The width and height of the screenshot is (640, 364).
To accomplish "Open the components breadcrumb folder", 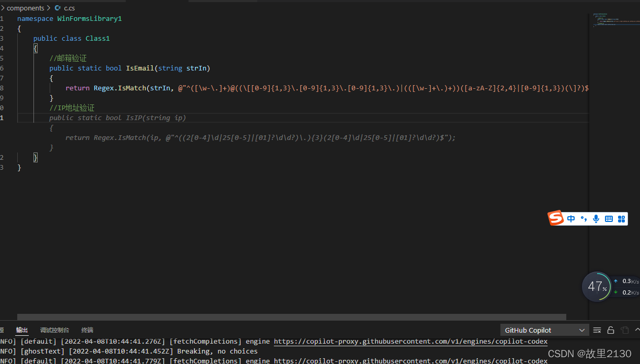I will click(x=25, y=8).
